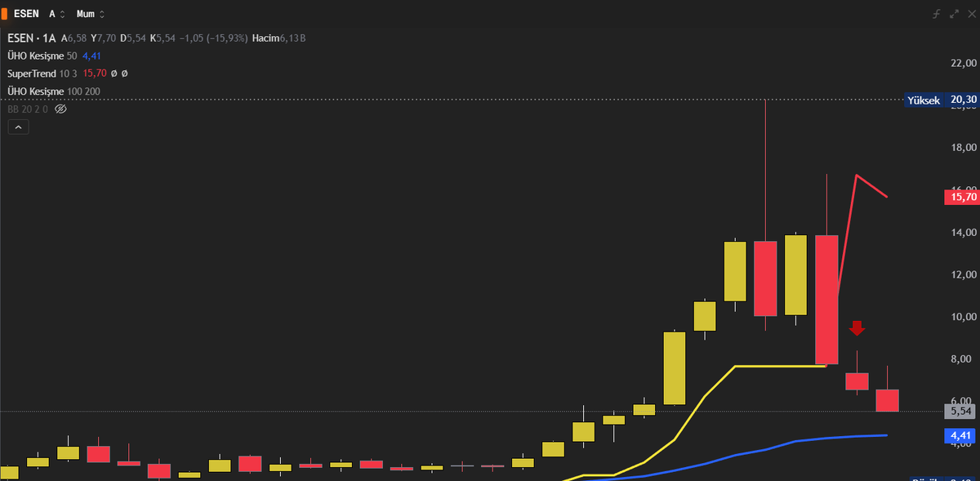Click the 12,00 price axis label
980x481 pixels.
point(964,274)
